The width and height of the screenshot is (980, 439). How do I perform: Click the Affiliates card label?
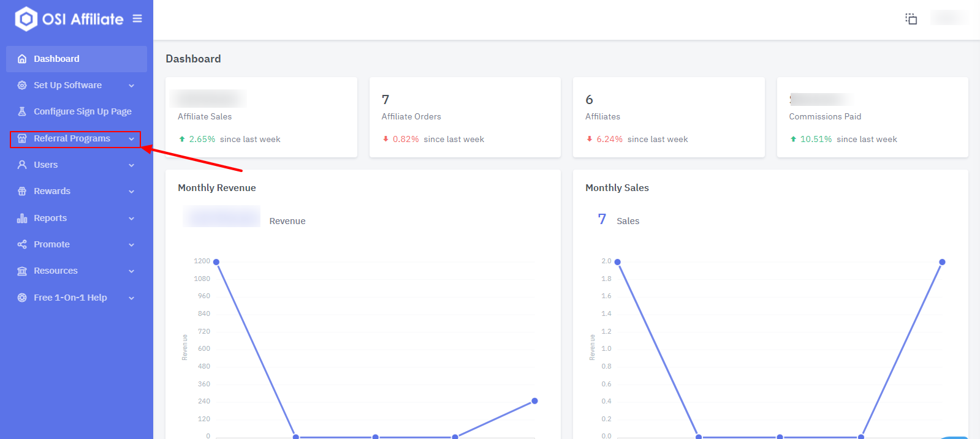click(x=602, y=116)
